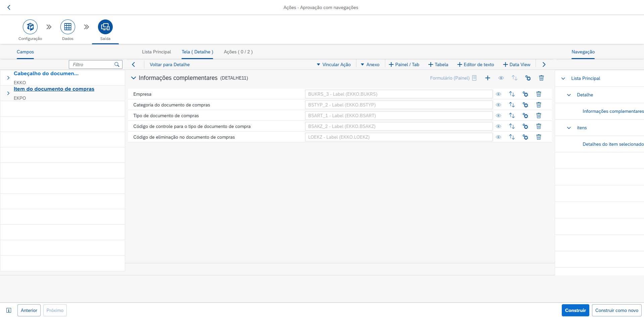644x317 pixels.
Task: Select the Navegação tab
Action: pos(583,52)
